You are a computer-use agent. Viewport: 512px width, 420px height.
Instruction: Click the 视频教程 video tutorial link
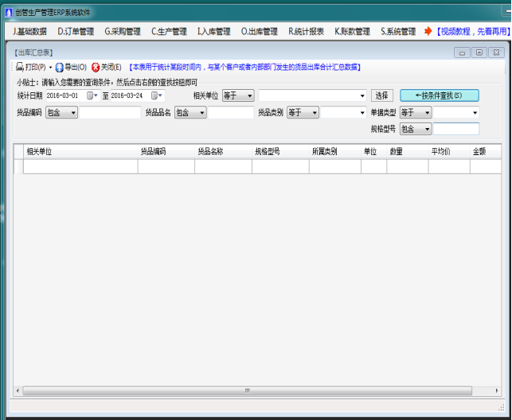click(x=472, y=32)
